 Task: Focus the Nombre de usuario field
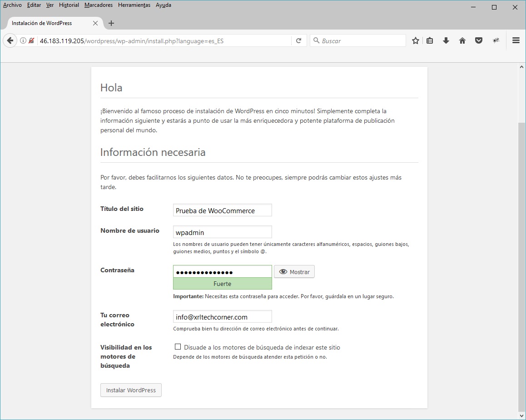point(223,232)
